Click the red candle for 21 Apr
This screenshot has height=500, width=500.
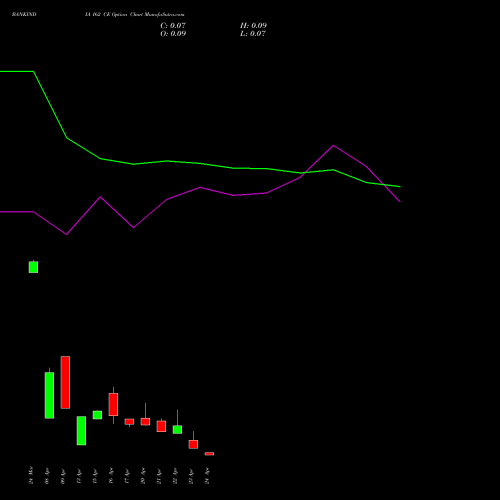(161, 426)
